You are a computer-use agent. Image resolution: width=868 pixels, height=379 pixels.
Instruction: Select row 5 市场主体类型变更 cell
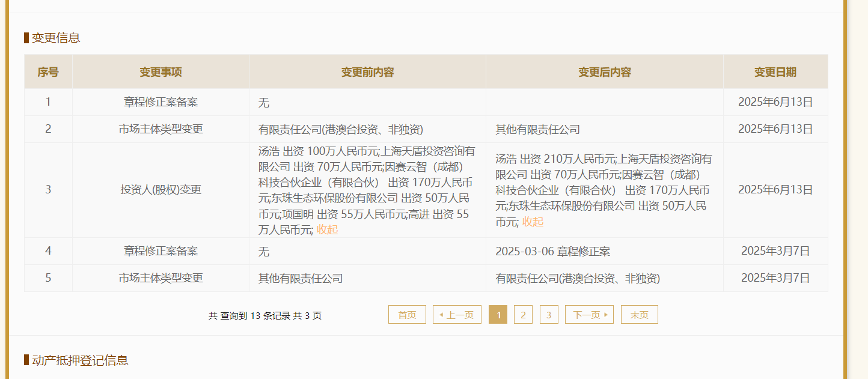(160, 278)
